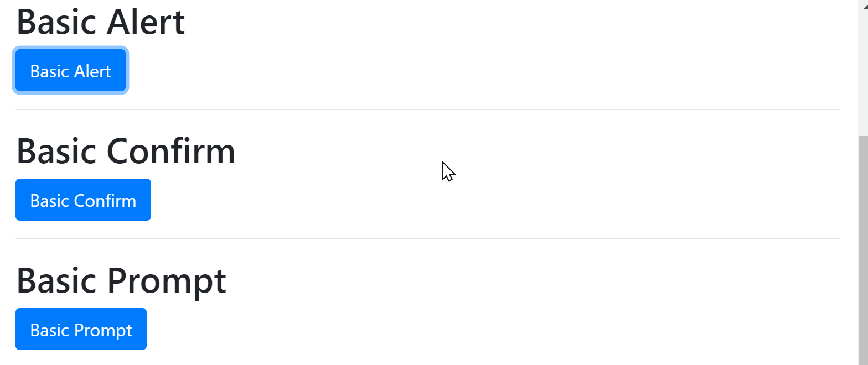Trigger the alert dialog via Basic Alert
This screenshot has height=365, width=868.
tap(70, 70)
